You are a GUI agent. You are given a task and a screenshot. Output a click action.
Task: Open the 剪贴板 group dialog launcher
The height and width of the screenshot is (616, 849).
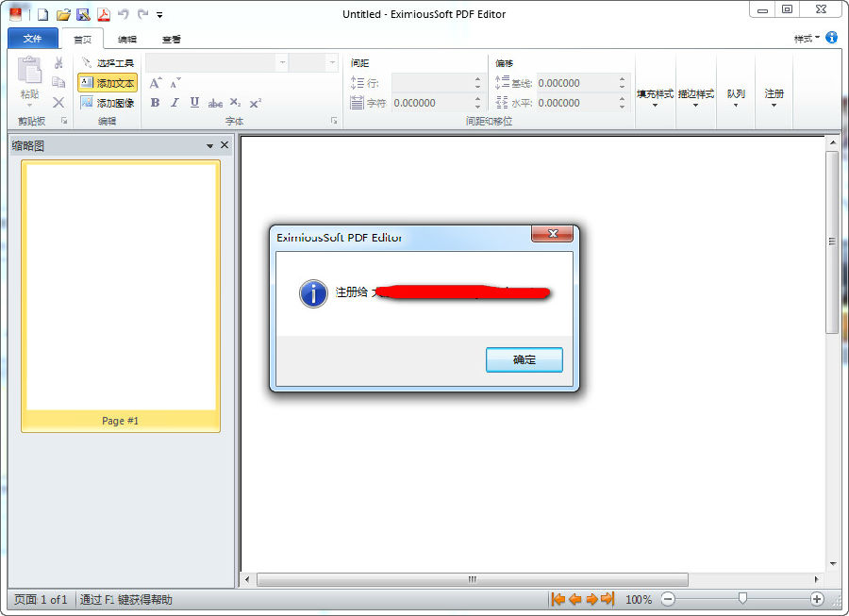pyautogui.click(x=64, y=121)
